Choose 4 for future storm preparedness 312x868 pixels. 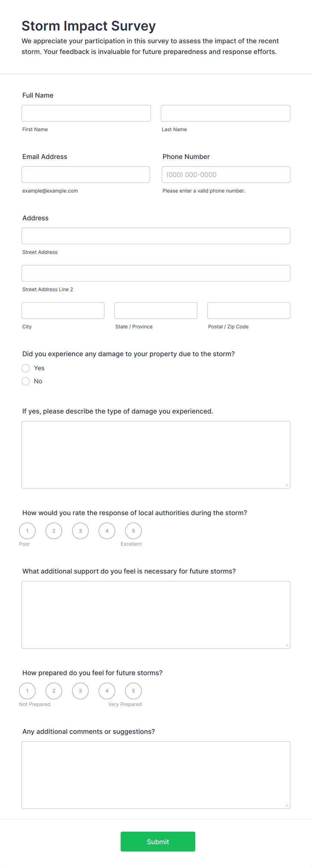(107, 691)
